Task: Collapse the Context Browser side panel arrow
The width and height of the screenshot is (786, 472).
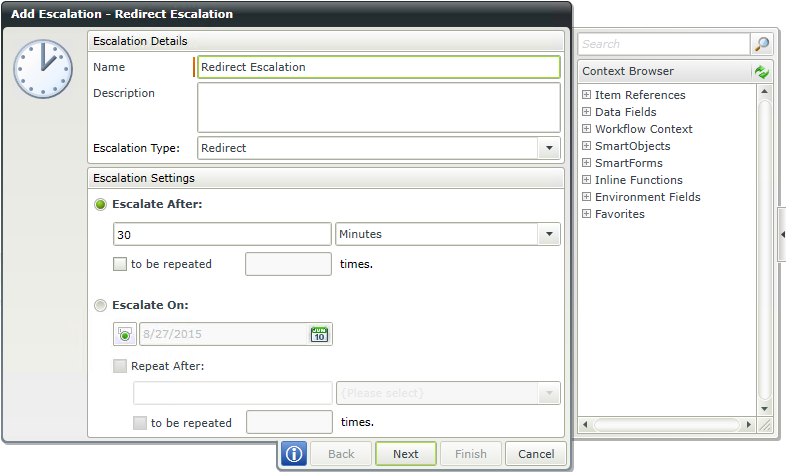Action: coord(782,234)
